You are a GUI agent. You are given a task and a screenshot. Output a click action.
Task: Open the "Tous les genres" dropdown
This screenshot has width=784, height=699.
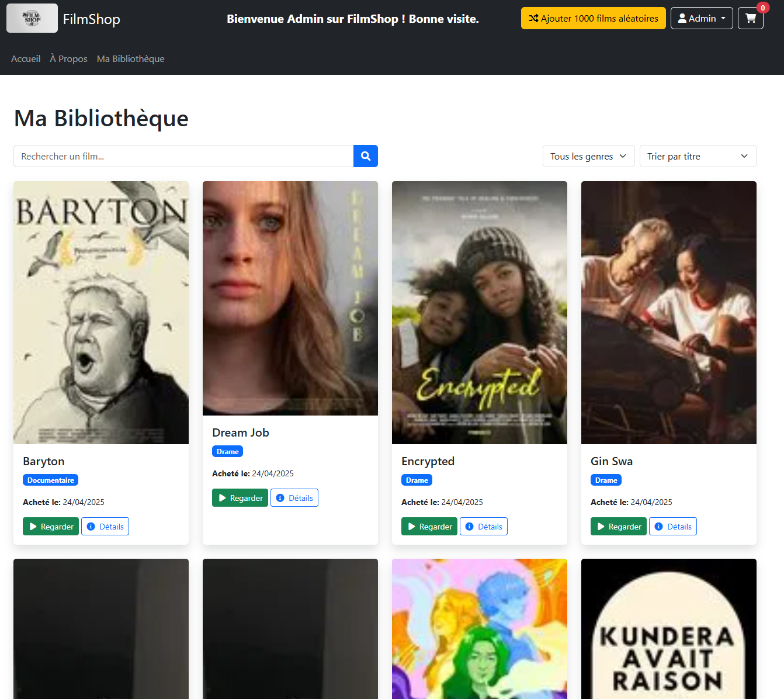click(x=588, y=156)
